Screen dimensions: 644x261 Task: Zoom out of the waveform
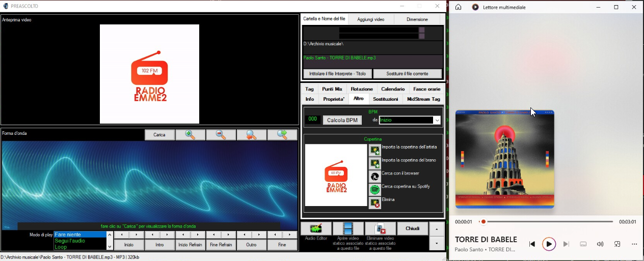221,135
